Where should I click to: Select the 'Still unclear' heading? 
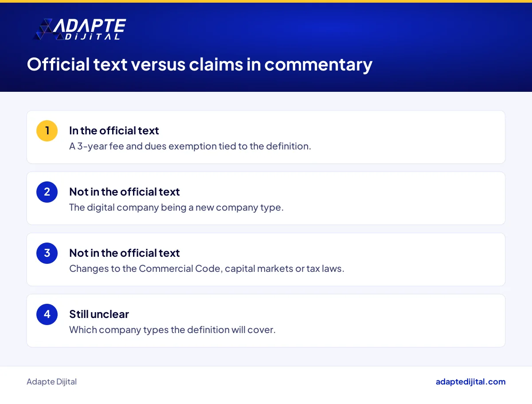coord(99,314)
